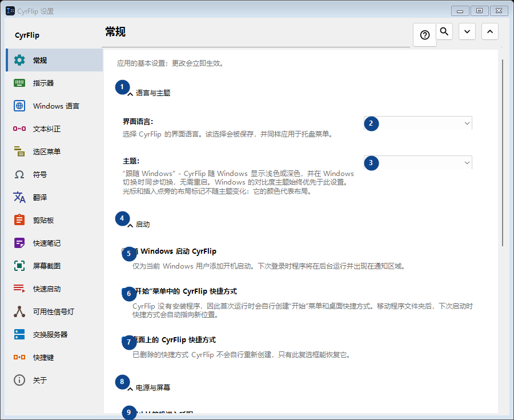514x420 pixels.
Task: Switch to the 交换服务器 sidebar tab
Action: [x=54, y=334]
